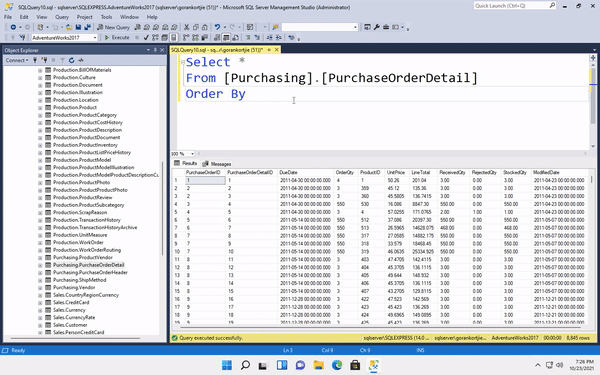Image resolution: width=600 pixels, height=375 pixels.
Task: Toggle the pin on SQLQuery10.sql tab
Action: (269, 50)
